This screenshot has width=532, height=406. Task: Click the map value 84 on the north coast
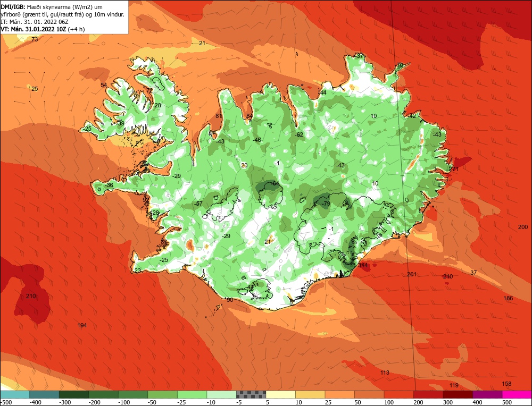[x=250, y=116]
